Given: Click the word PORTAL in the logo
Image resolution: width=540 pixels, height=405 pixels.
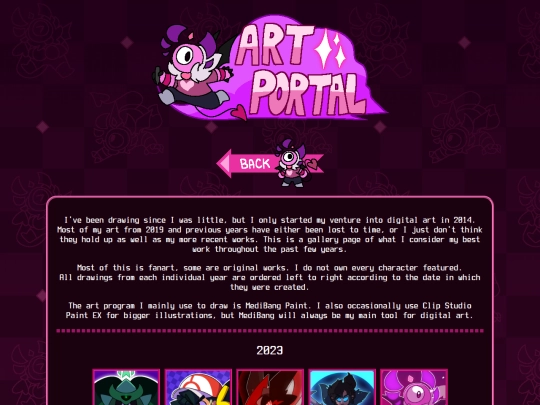Looking at the screenshot, I should (308, 94).
